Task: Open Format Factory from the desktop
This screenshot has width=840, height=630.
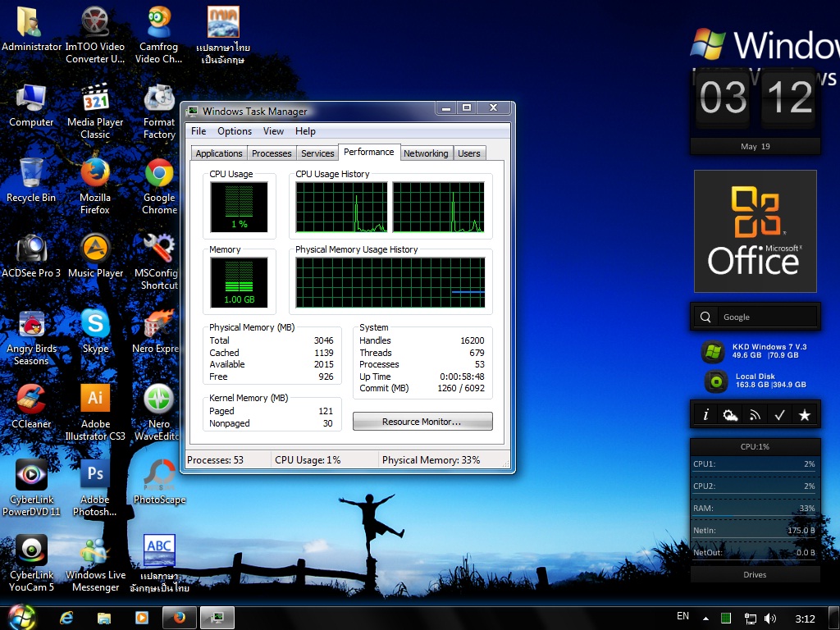Action: 158,111
